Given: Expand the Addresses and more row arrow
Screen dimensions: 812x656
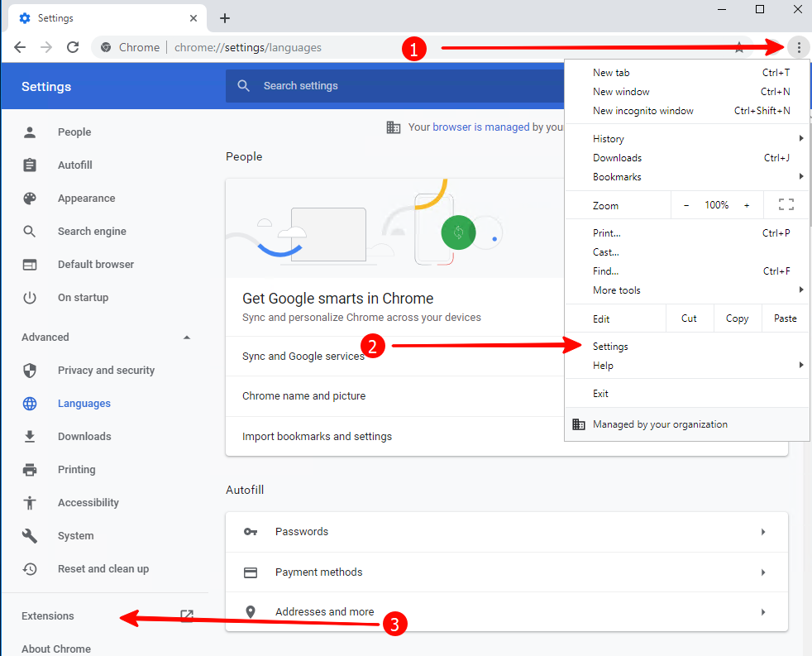Looking at the screenshot, I should point(763,612).
